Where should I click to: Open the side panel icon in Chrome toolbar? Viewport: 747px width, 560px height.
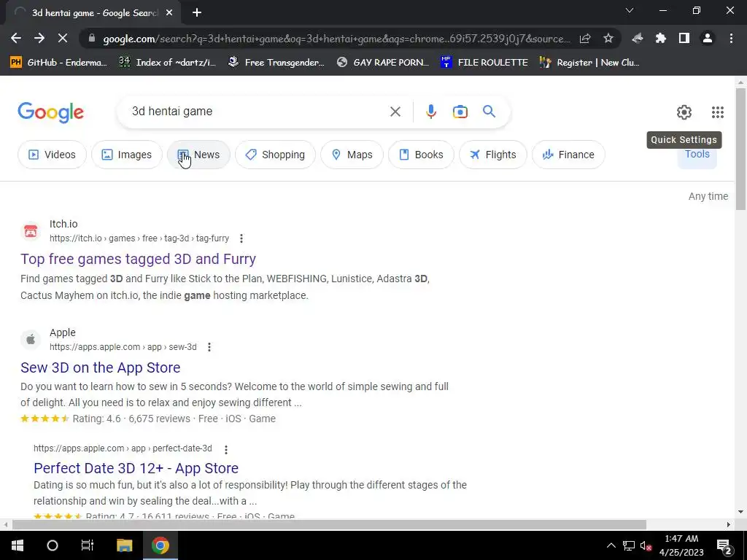[x=684, y=39]
